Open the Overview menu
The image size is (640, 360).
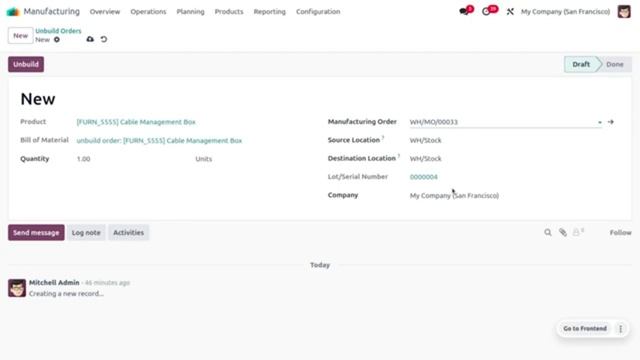pyautogui.click(x=105, y=11)
